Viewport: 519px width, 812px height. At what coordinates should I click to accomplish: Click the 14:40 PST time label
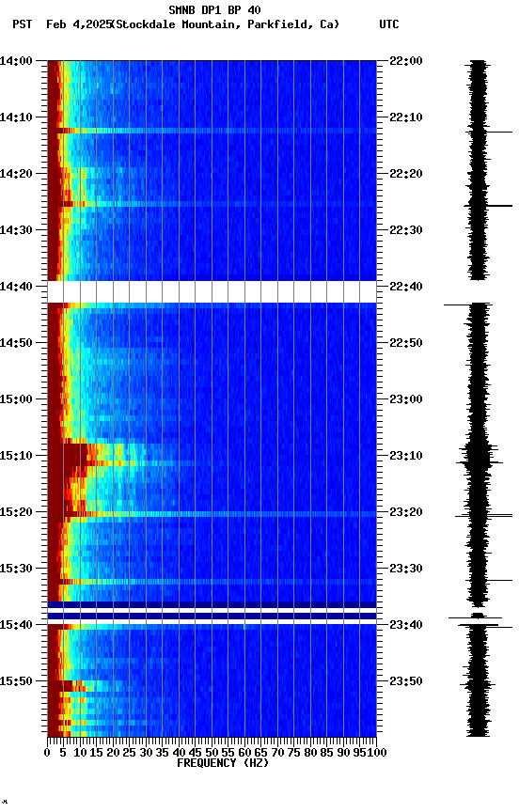click(16, 287)
